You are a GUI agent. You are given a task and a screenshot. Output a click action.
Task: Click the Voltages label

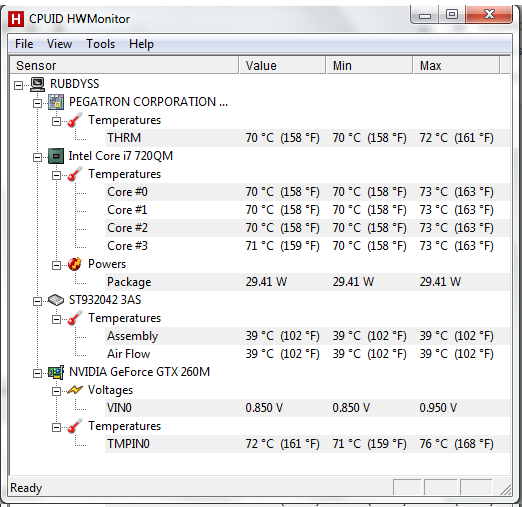tap(110, 390)
